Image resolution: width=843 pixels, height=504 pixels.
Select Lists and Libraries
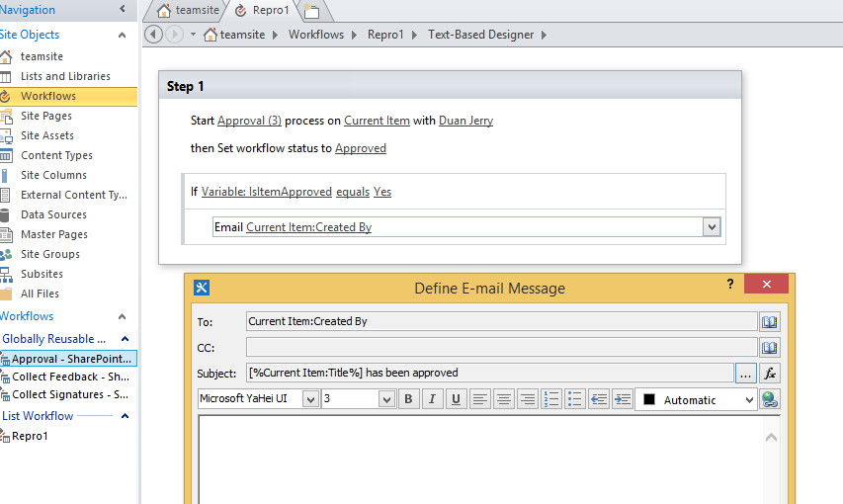(65, 76)
